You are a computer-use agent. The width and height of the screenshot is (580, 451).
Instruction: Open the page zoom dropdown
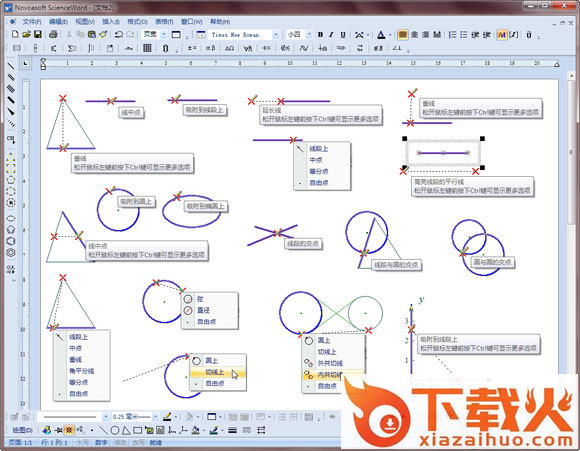(x=164, y=34)
